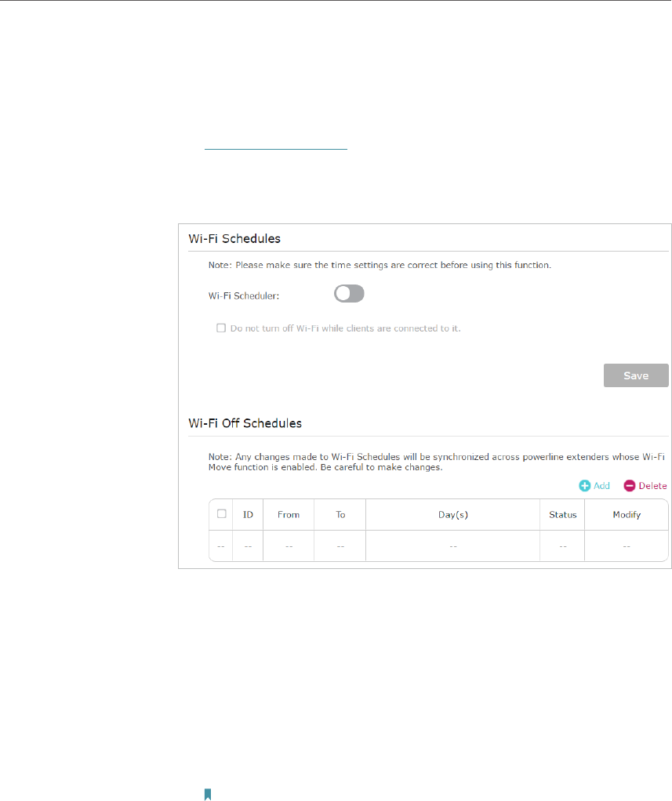Click the Add text label
The image size is (672, 801).
pos(601,486)
